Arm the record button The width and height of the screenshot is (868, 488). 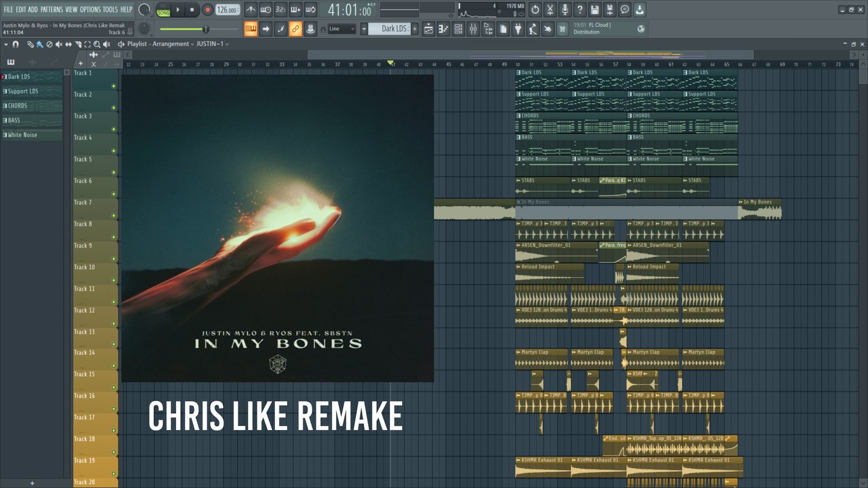coord(207,10)
